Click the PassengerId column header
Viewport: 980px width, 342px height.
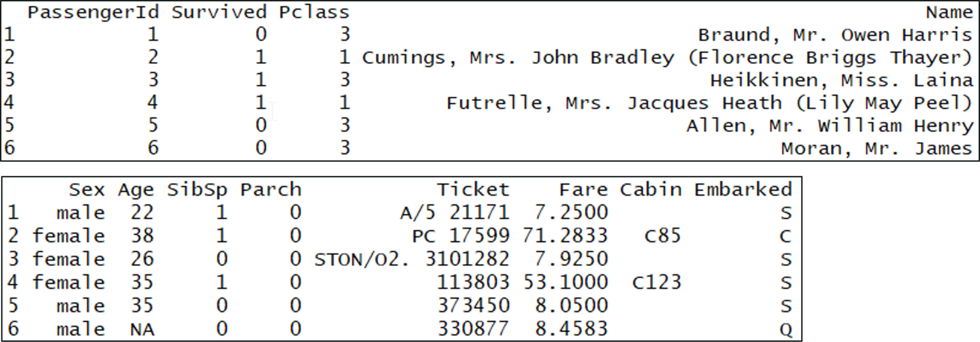click(93, 12)
